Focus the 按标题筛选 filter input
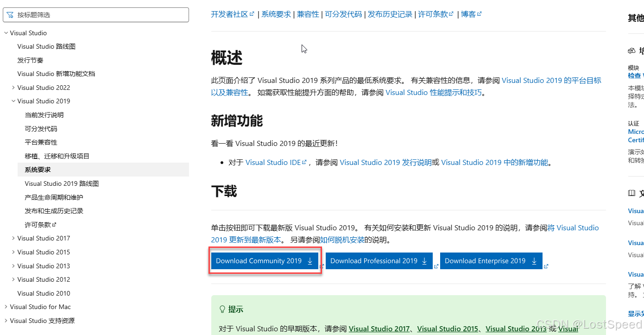This screenshot has width=644, height=335. [x=96, y=15]
